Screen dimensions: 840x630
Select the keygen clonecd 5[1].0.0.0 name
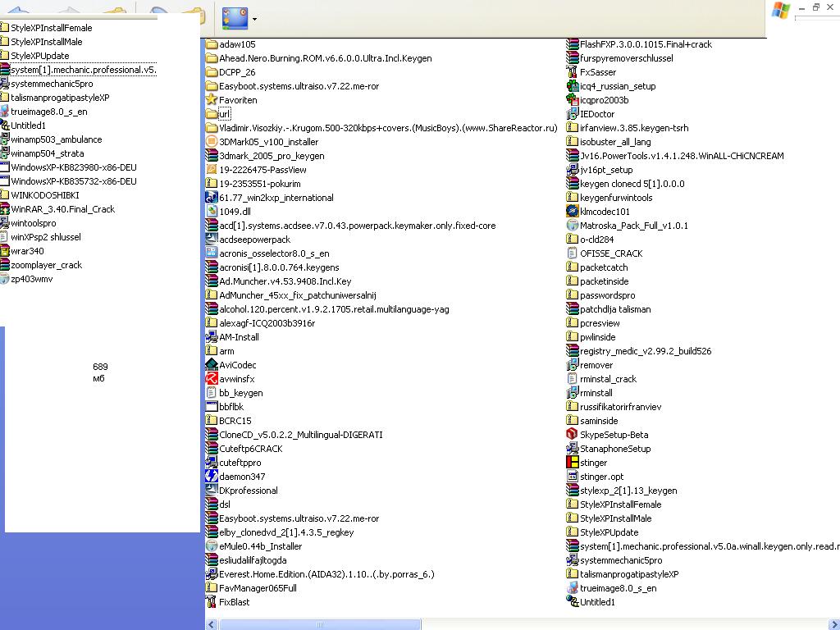pos(632,183)
